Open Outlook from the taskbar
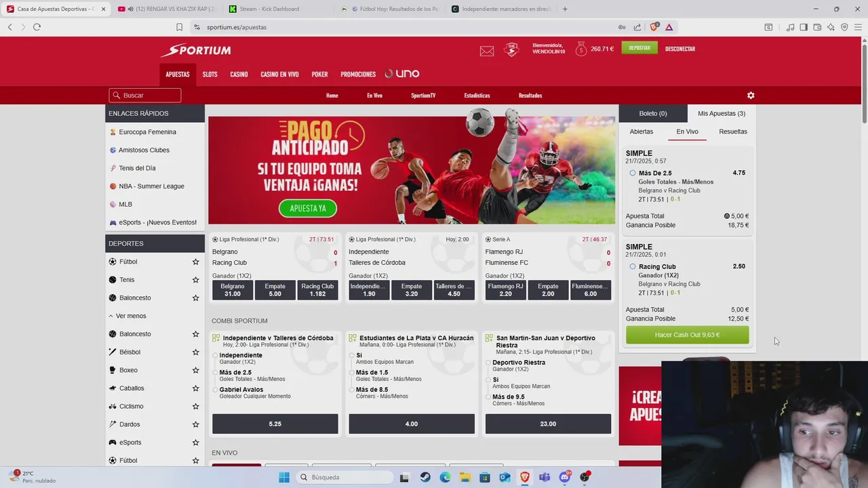The image size is (868, 488). [x=505, y=477]
